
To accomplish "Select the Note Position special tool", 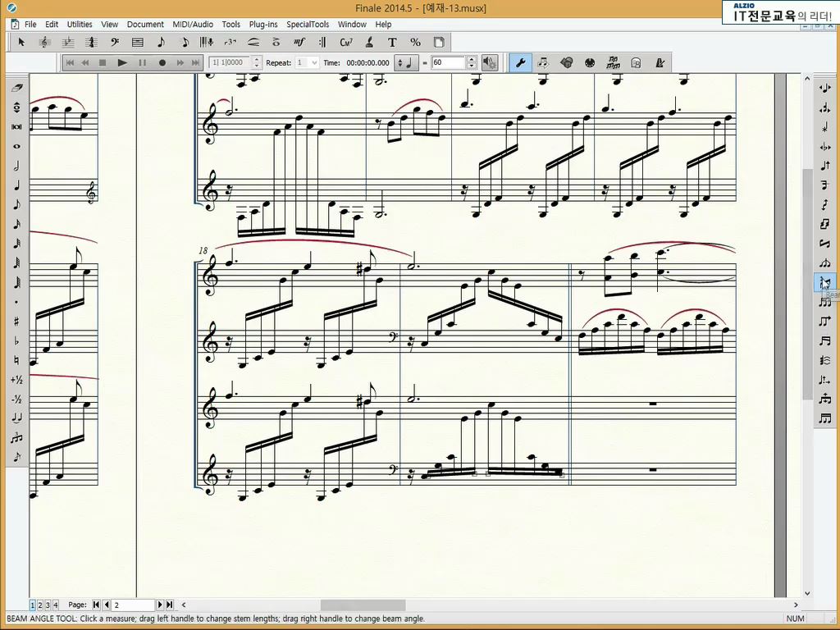I will point(825,88).
